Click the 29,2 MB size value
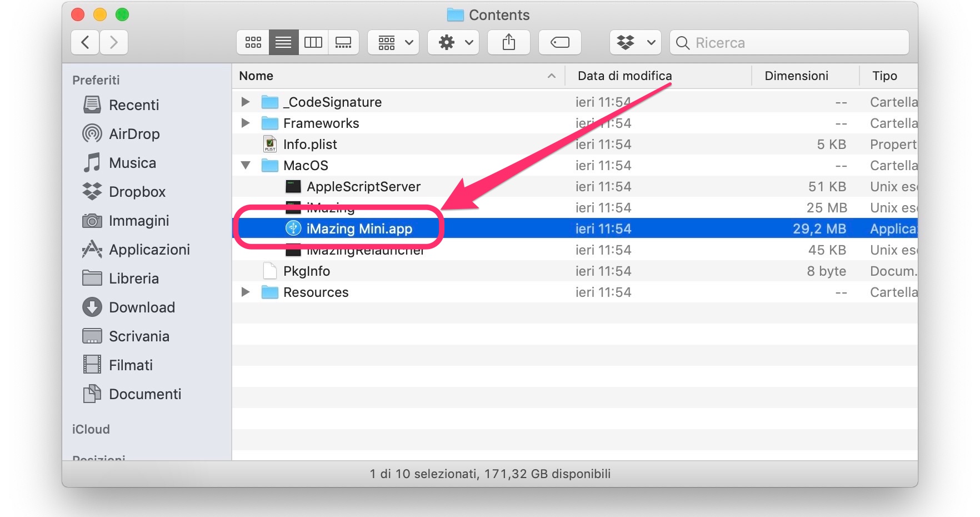 pos(819,228)
